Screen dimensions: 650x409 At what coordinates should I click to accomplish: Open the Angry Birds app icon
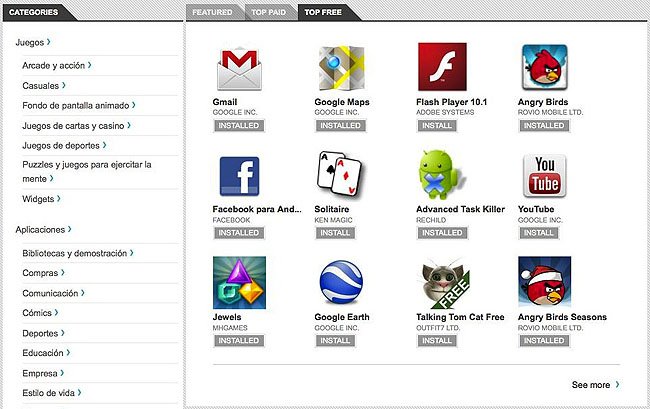tap(545, 68)
